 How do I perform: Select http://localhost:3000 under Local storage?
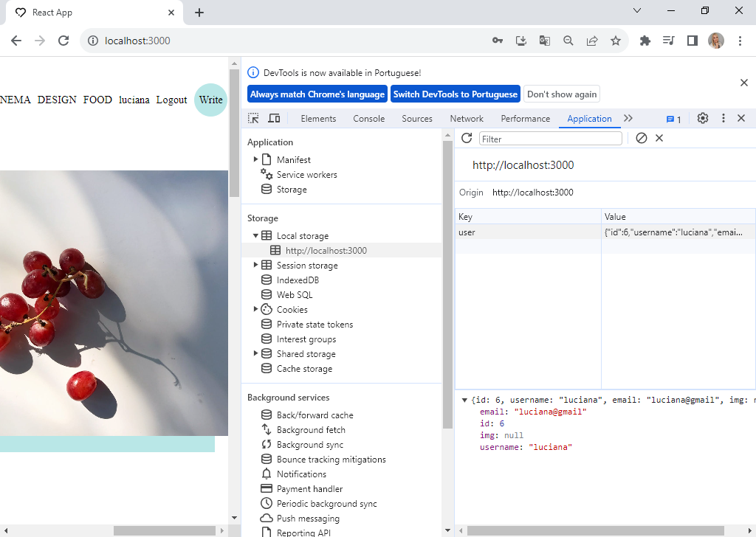point(326,251)
